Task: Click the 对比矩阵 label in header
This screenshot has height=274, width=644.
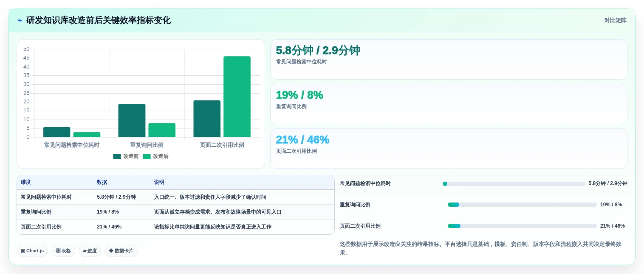Action: (x=615, y=20)
